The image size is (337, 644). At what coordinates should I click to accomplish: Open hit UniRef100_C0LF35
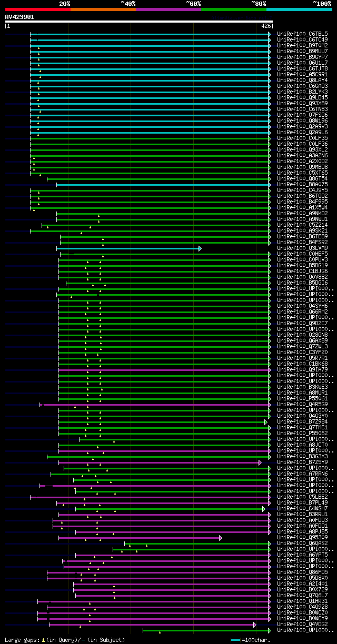pyautogui.click(x=303, y=138)
